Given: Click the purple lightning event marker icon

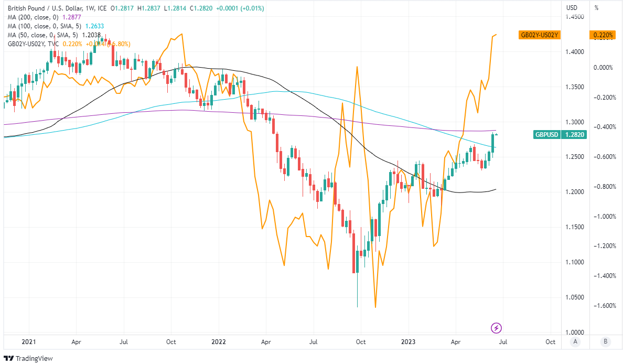Looking at the screenshot, I should (x=497, y=328).
